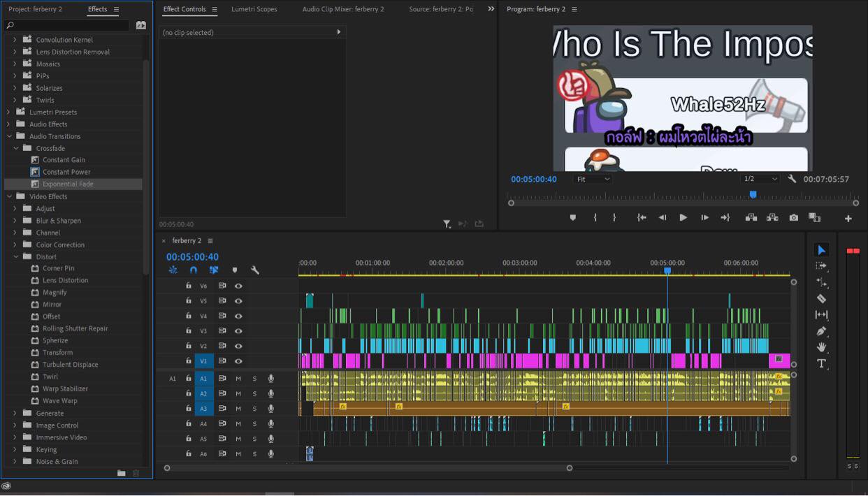
Task: Select the Razor tool
Action: pos(821,298)
